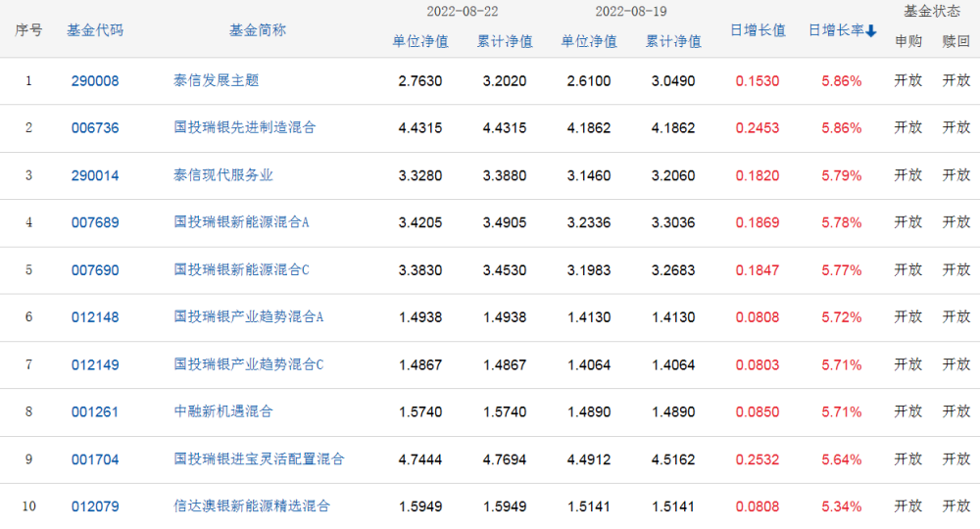Sort by 日增长率 descending arrow

click(870, 30)
